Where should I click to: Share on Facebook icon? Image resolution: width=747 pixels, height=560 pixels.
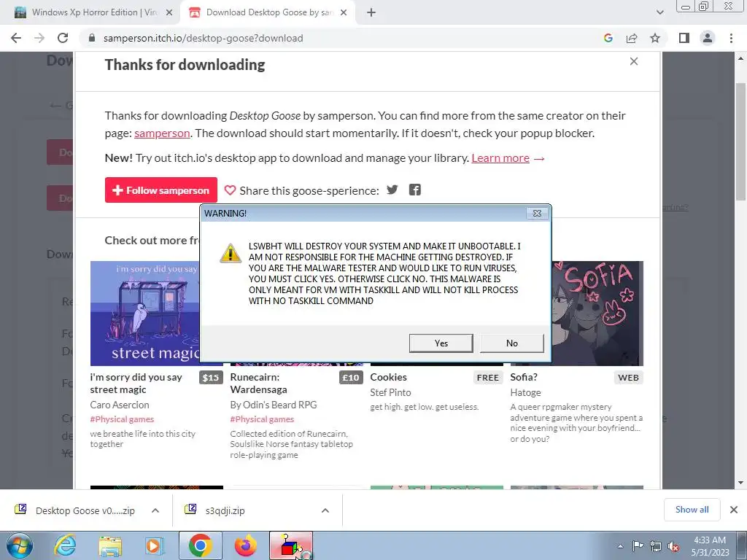pos(415,190)
